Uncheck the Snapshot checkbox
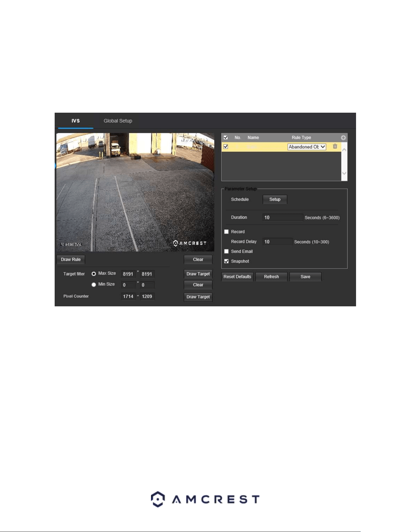Image resolution: width=411 pixels, height=532 pixels. click(226, 261)
